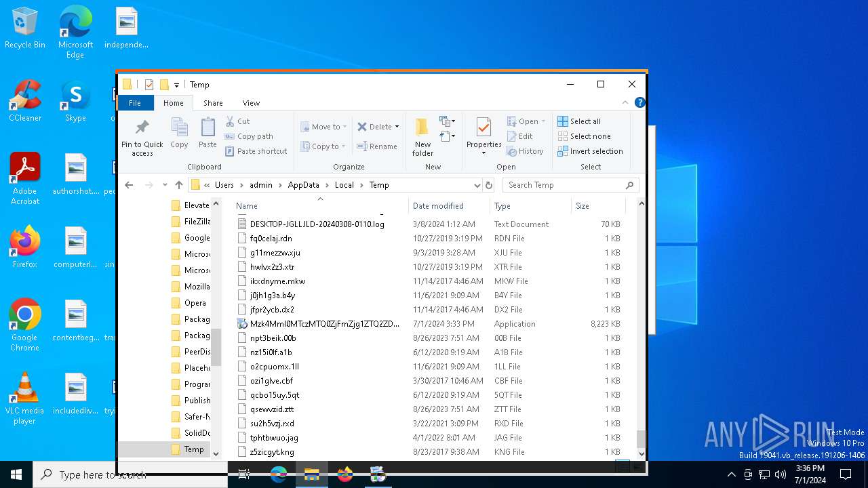
Task: Select the DESKTOP-JGLLJLD-20240308-0110.log file
Action: pos(317,224)
